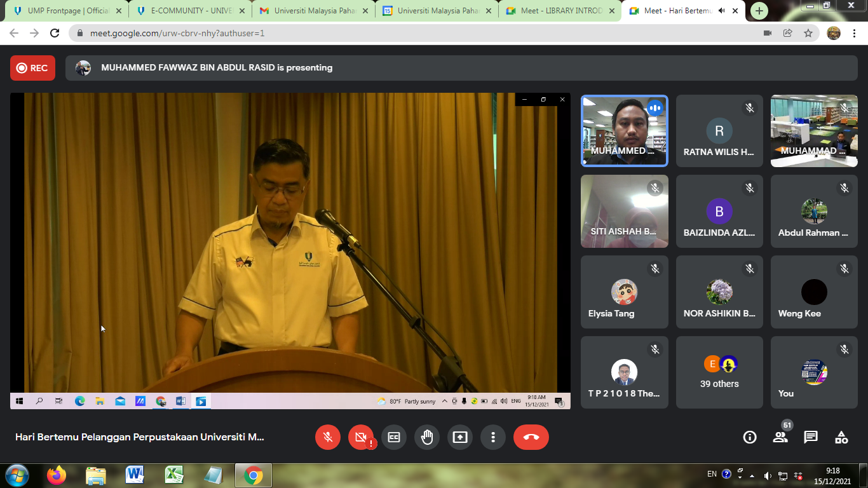Open the Chrome profile avatar
Screen dimensions: 868x488
pos(834,33)
